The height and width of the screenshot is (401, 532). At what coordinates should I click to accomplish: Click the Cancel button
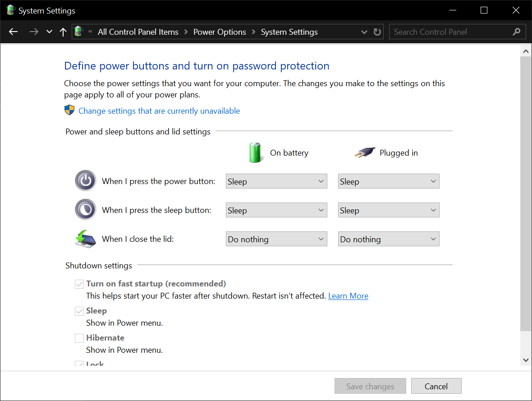436,386
